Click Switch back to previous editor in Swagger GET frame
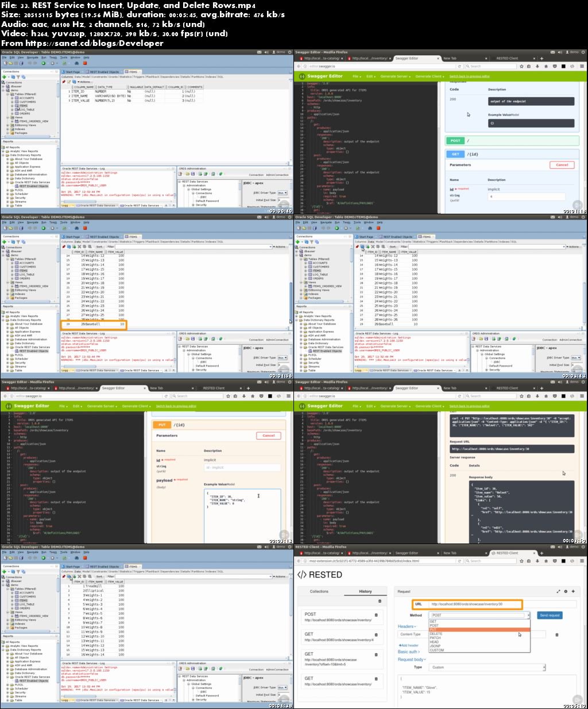The width and height of the screenshot is (588, 709). pyautogui.click(x=469, y=76)
